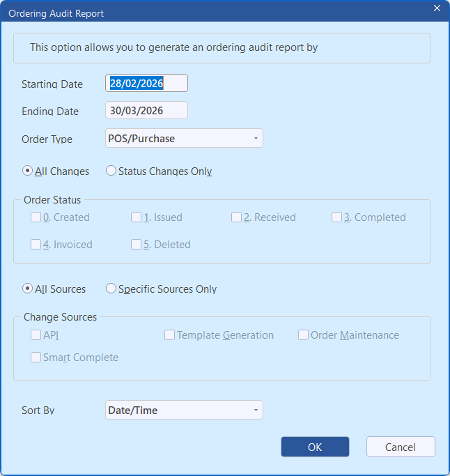Check the 5. Deleted status box
The width and height of the screenshot is (450, 476).
[x=137, y=245]
